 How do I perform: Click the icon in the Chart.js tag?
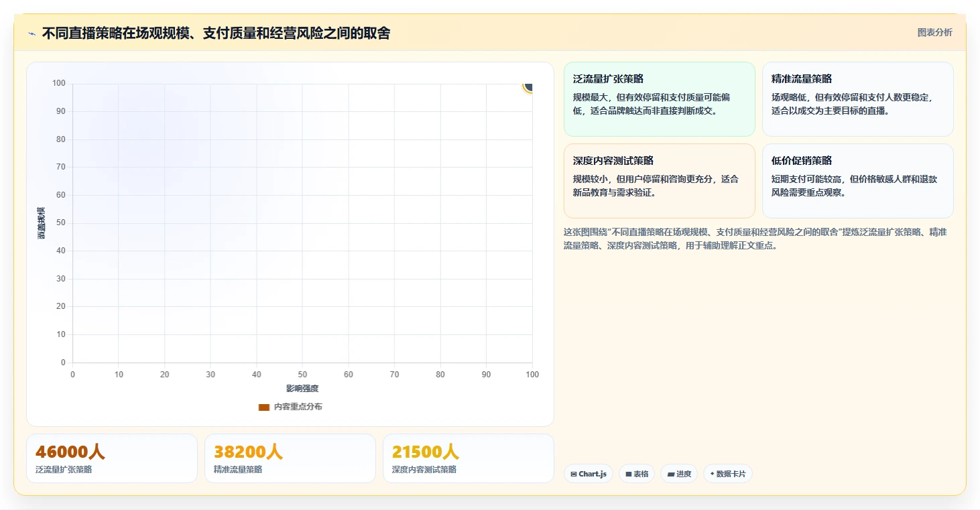coord(574,474)
